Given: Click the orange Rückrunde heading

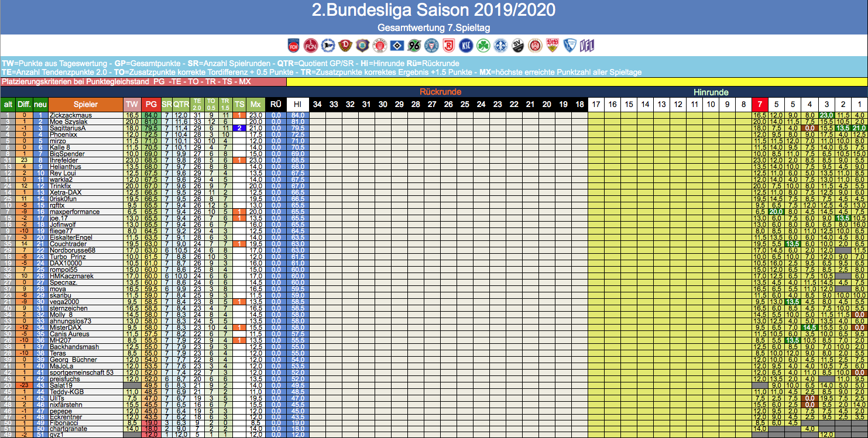Looking at the screenshot, I should tap(440, 92).
